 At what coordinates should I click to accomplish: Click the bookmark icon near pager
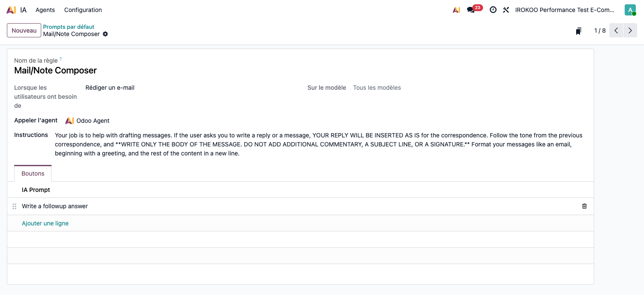point(578,31)
